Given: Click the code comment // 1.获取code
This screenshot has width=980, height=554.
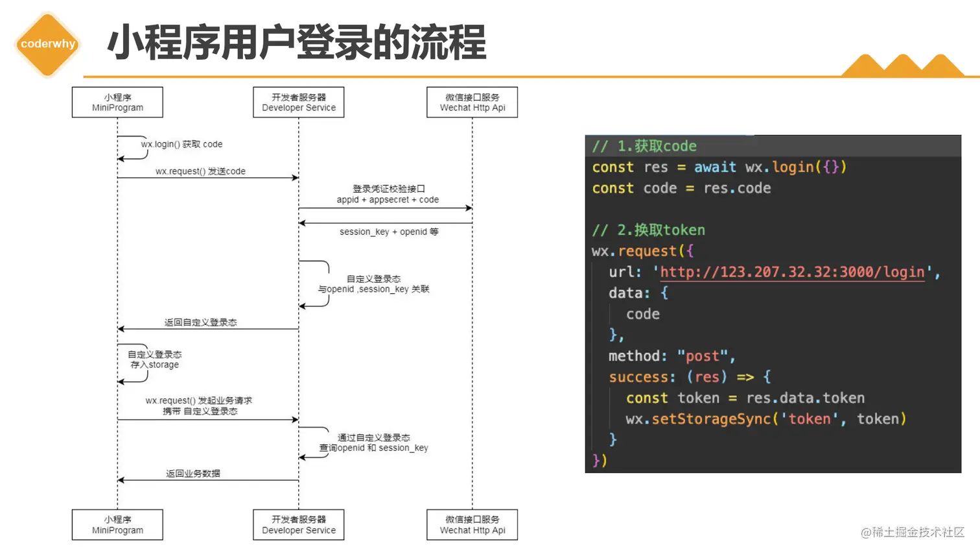Looking at the screenshot, I should tap(644, 146).
